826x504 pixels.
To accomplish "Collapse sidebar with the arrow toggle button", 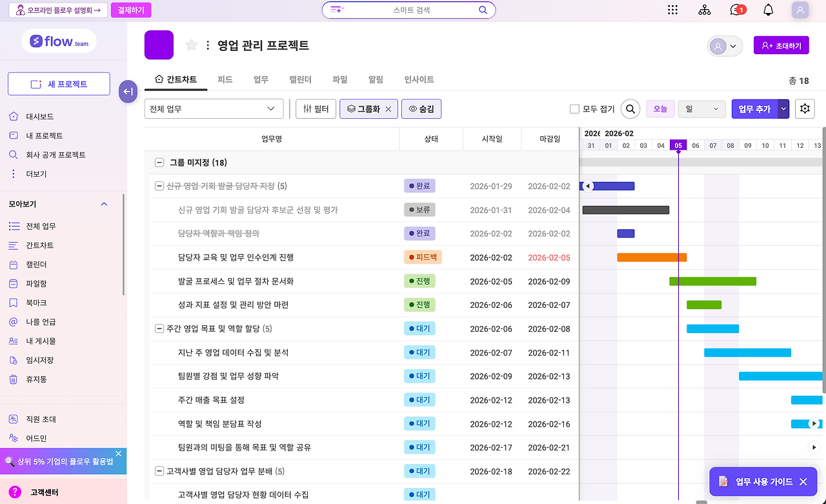I will coord(128,92).
